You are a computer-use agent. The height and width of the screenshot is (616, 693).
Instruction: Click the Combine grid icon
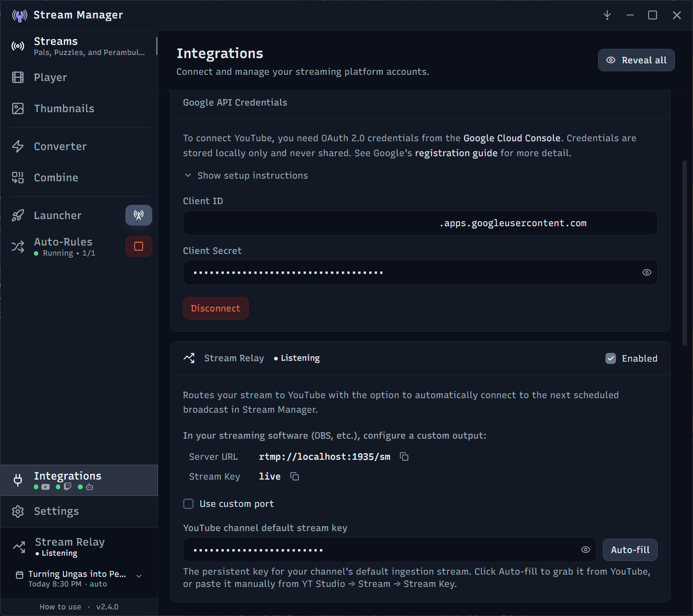coord(18,178)
